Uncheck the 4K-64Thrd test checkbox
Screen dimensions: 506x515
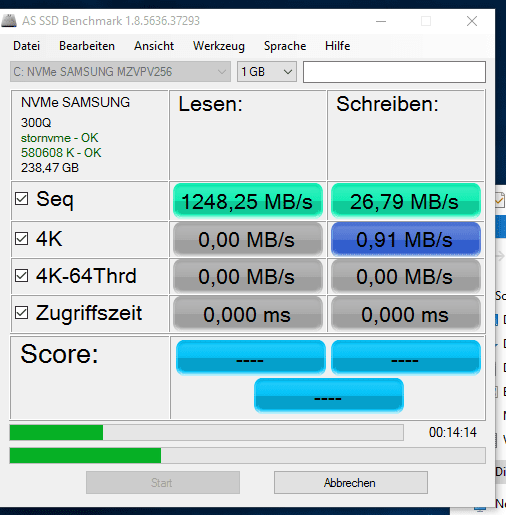pos(21,276)
